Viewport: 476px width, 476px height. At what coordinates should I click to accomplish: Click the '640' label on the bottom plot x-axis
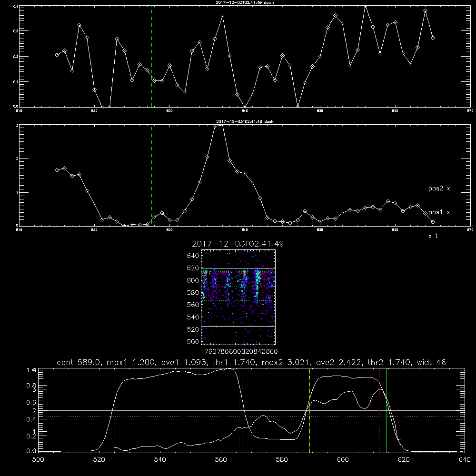465,460
